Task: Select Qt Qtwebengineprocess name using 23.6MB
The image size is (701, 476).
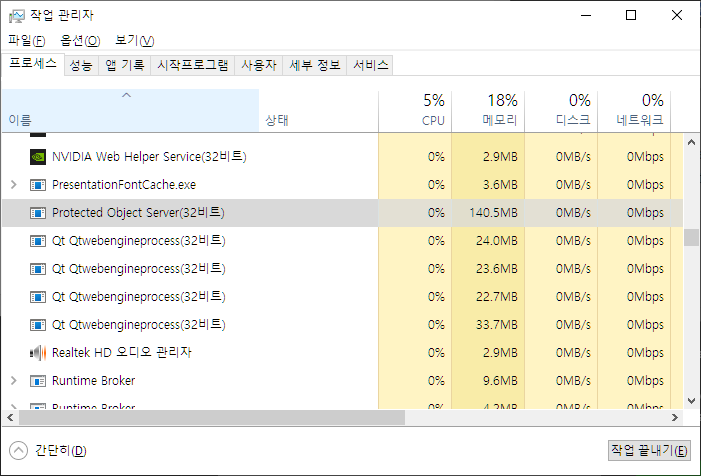Action: click(x=139, y=270)
